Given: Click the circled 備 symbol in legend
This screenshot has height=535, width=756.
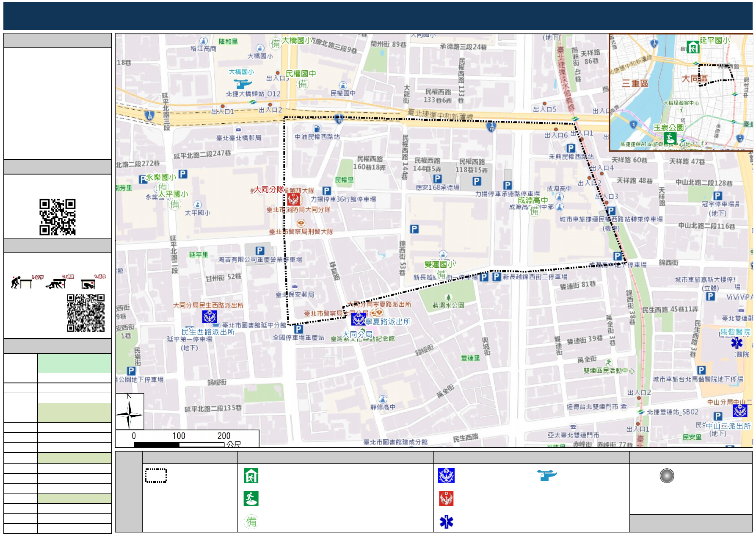Looking at the screenshot, I should [251, 521].
